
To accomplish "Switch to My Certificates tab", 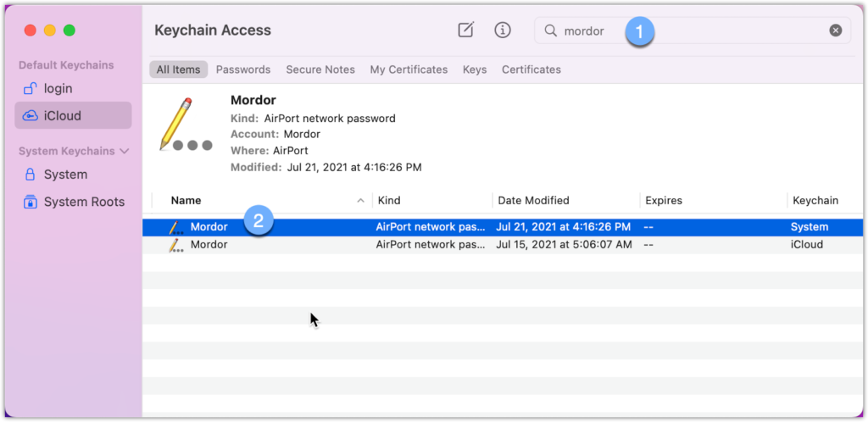I will [409, 69].
